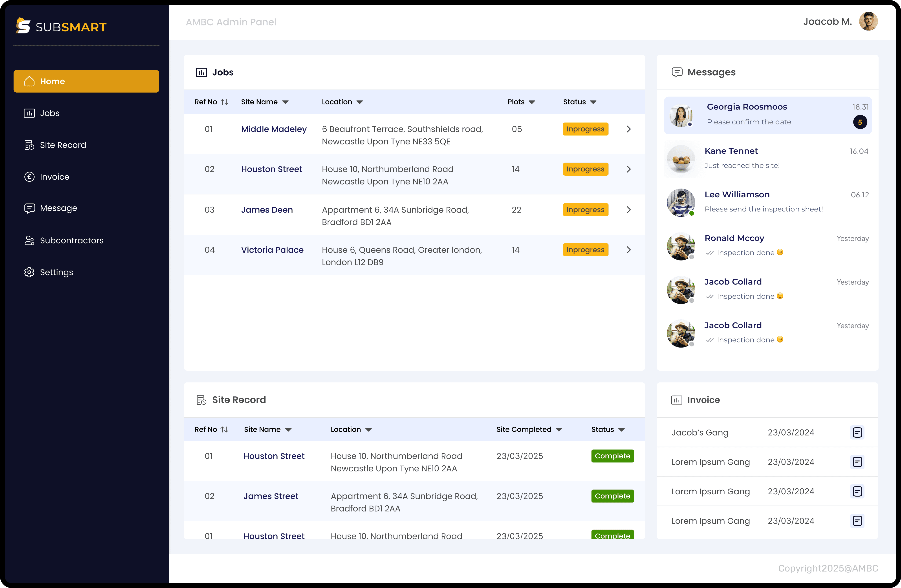901x588 pixels.
Task: Open the James Deen site link
Action: coord(267,210)
